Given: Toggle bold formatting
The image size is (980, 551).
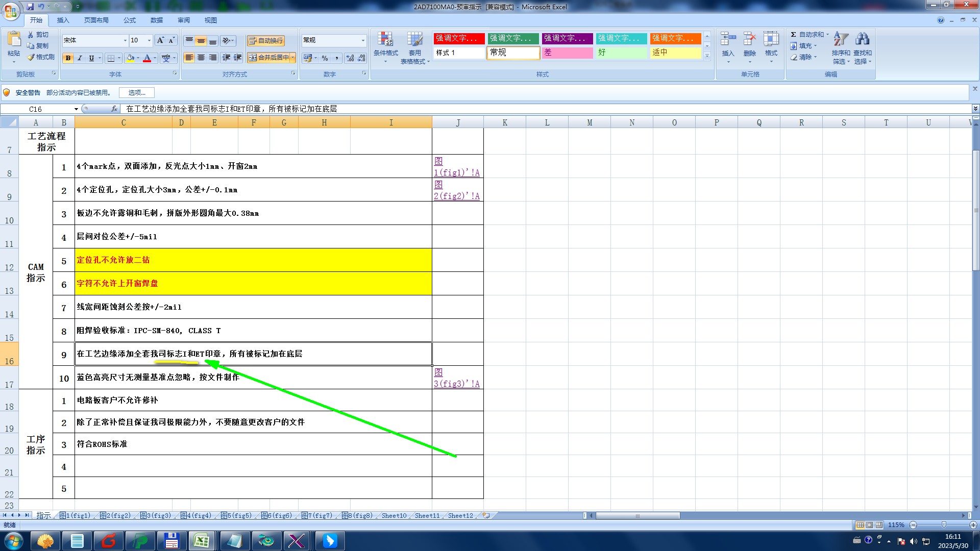Looking at the screenshot, I should pyautogui.click(x=68, y=58).
